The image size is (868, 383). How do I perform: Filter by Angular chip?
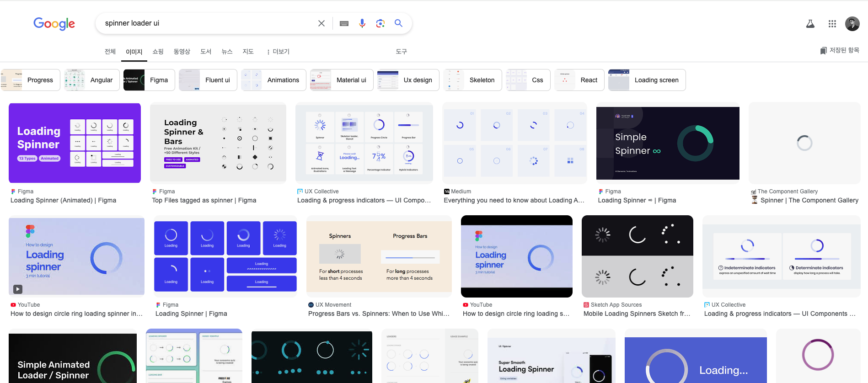pyautogui.click(x=92, y=80)
